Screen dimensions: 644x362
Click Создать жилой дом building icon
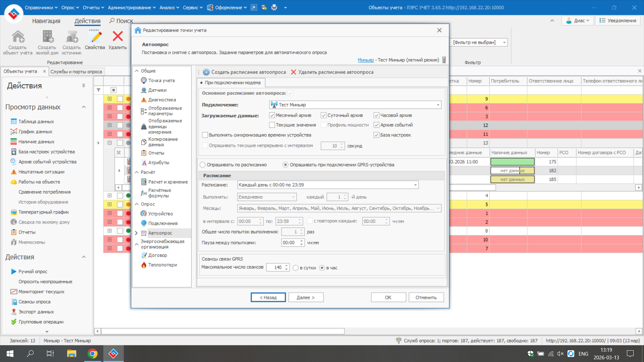coord(47,37)
